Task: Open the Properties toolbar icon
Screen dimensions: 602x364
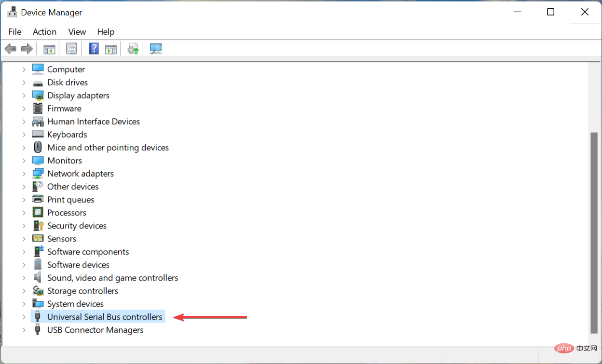Action: pos(71,49)
